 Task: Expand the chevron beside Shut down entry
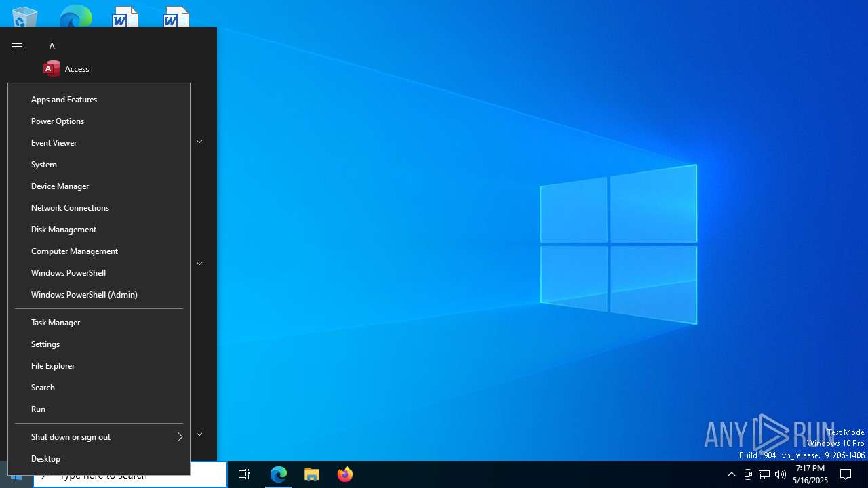(x=199, y=434)
